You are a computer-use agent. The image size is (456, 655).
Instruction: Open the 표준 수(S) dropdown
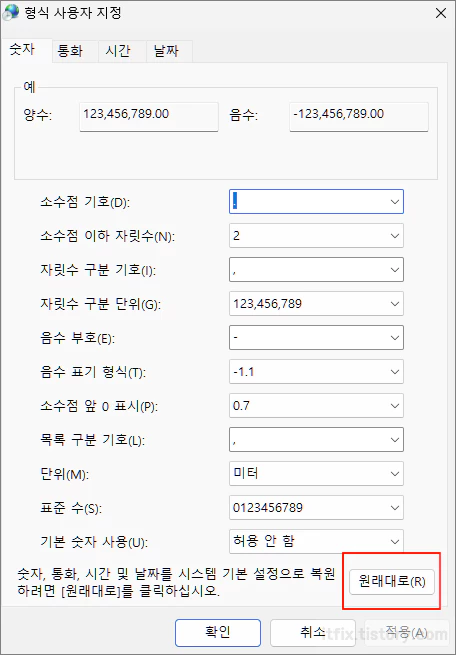pos(316,508)
